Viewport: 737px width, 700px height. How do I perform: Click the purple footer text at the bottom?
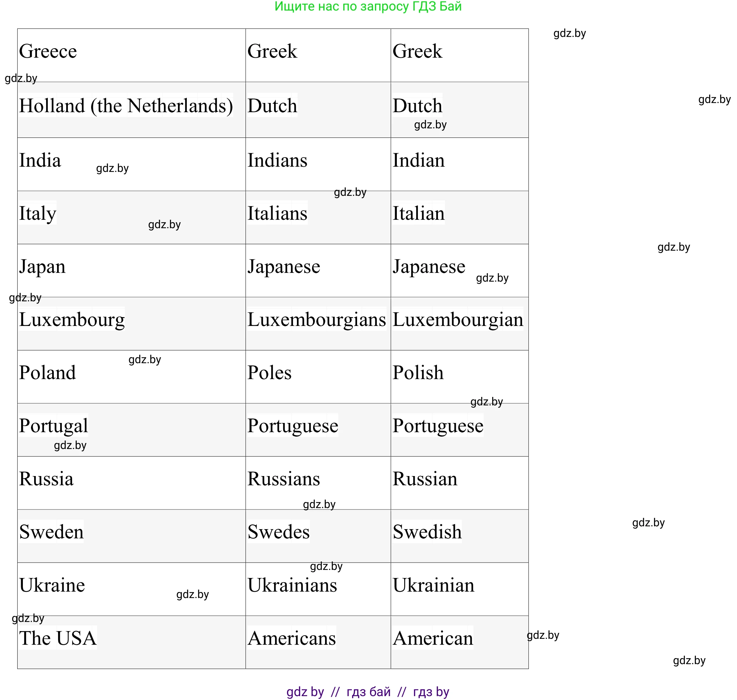(368, 692)
